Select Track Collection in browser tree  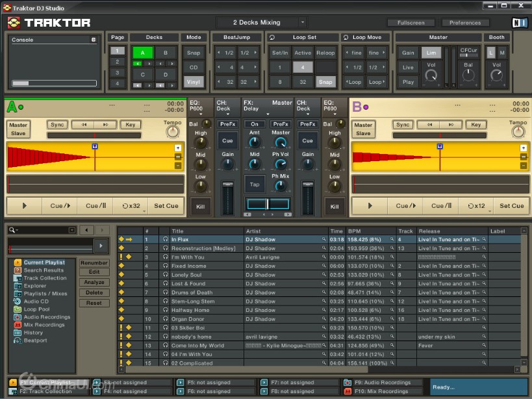pos(45,278)
